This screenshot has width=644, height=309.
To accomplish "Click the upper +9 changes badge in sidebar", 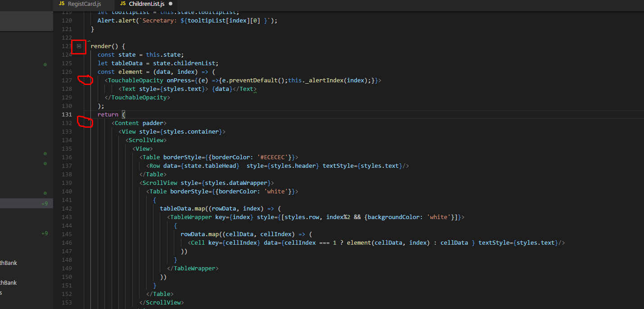I will (x=45, y=203).
